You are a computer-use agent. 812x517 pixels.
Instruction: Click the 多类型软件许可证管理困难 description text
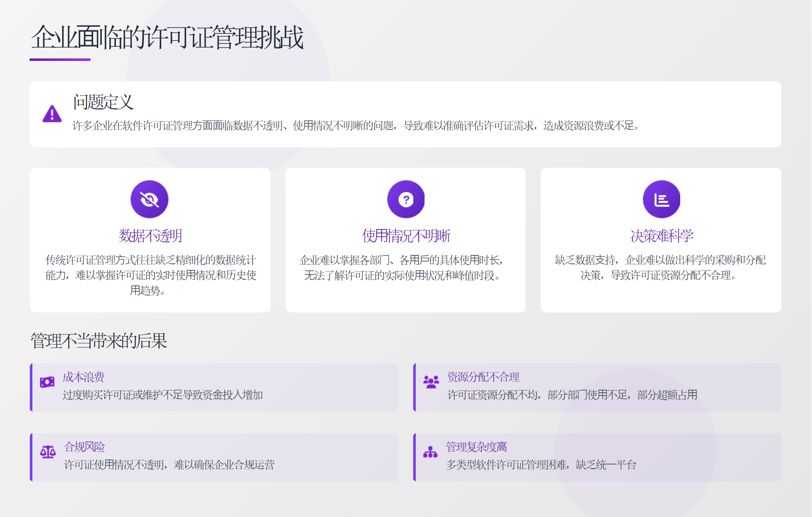pyautogui.click(x=541, y=465)
